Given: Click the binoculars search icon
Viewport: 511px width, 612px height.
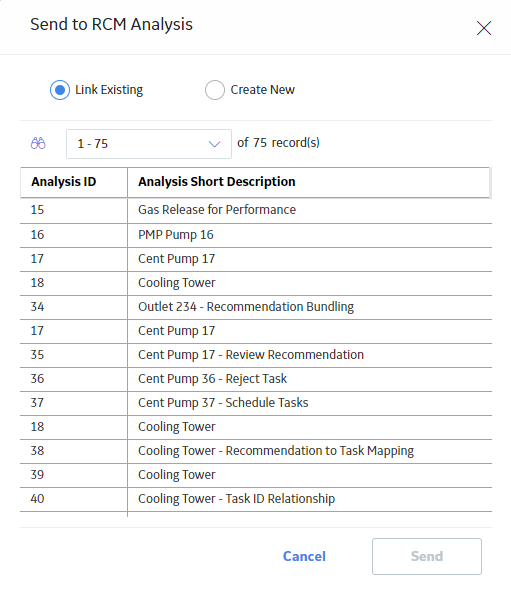Looking at the screenshot, I should [38, 144].
